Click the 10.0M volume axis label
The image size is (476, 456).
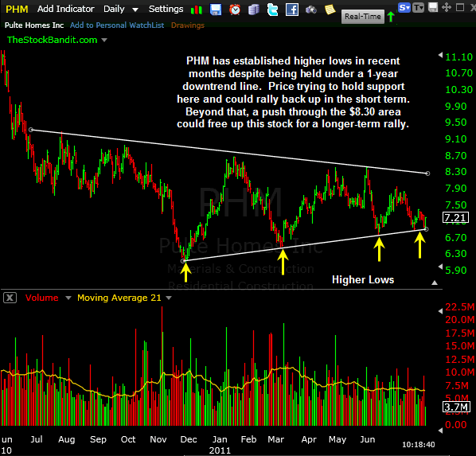coord(459,372)
